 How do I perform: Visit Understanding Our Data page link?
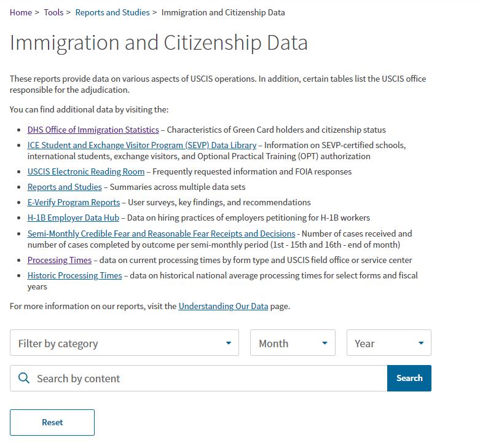(223, 306)
